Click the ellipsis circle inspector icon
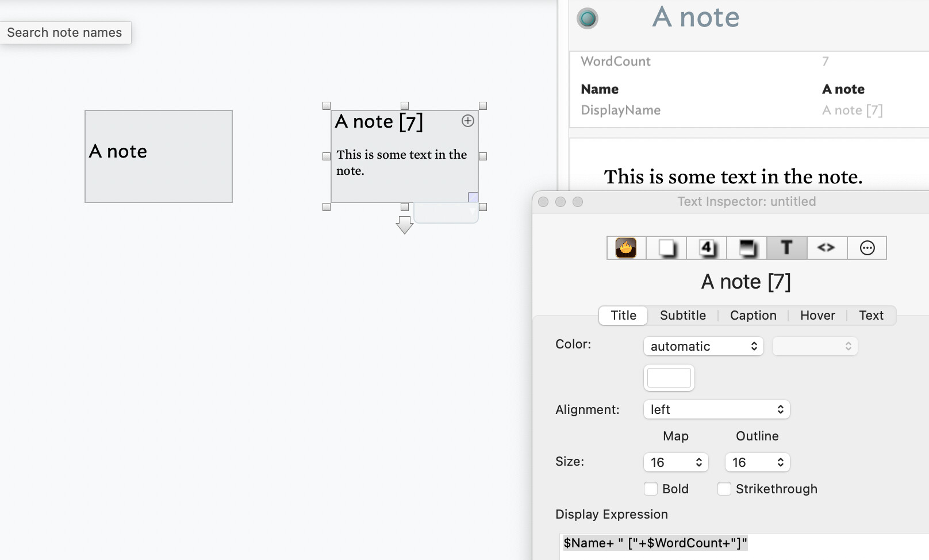Image resolution: width=929 pixels, height=560 pixels. [867, 248]
